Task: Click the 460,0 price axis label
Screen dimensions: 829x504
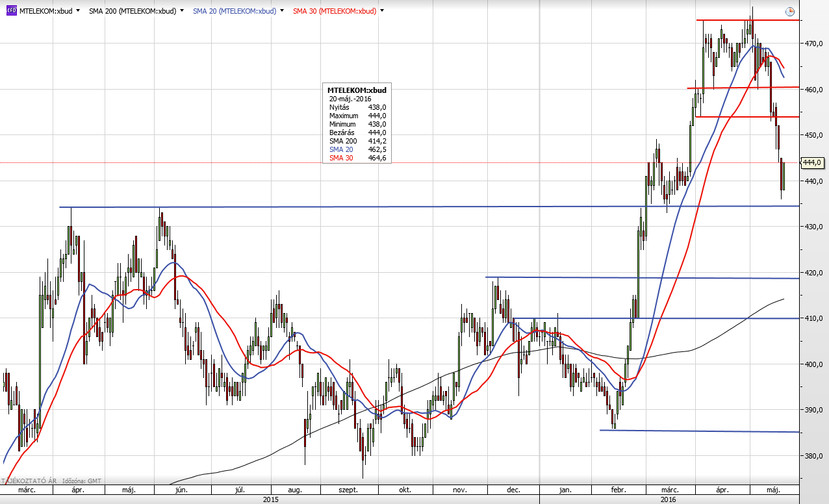Action: (814, 90)
